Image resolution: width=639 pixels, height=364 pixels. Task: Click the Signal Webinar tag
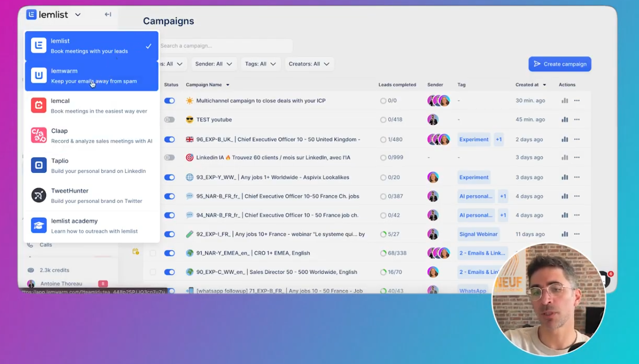click(x=478, y=234)
